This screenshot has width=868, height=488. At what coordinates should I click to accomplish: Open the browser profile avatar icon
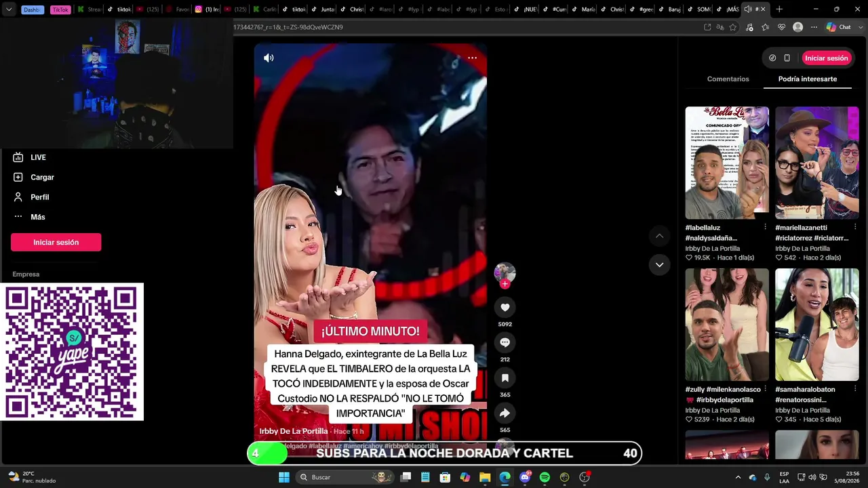pyautogui.click(x=798, y=27)
